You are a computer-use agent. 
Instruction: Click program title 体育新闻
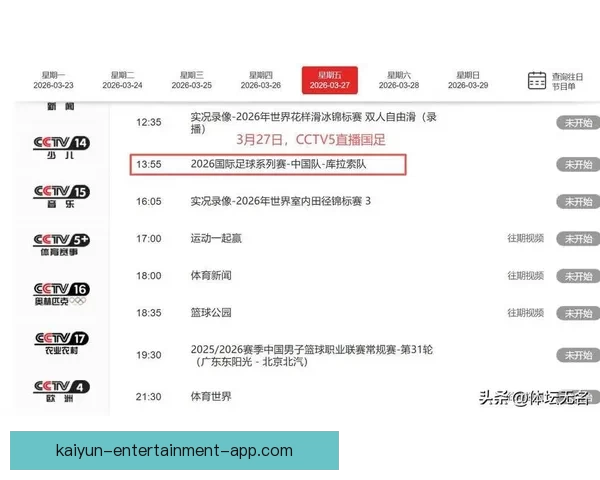tap(211, 276)
